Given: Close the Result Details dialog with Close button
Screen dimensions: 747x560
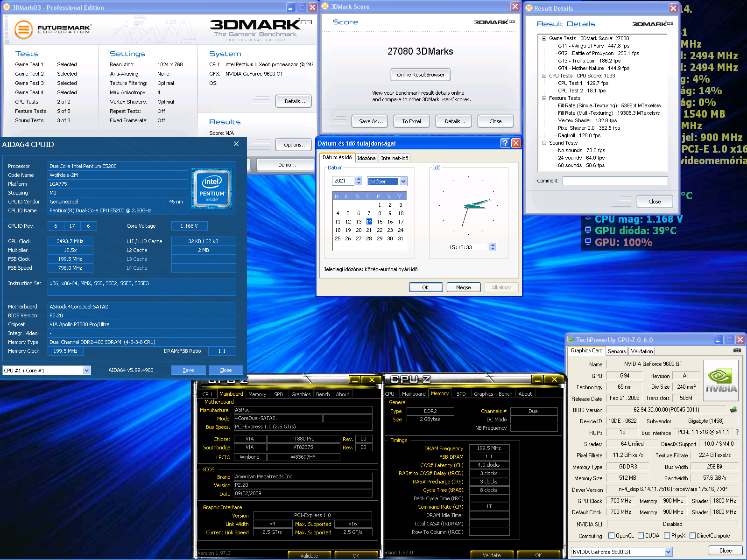Looking at the screenshot, I should (655, 202).
